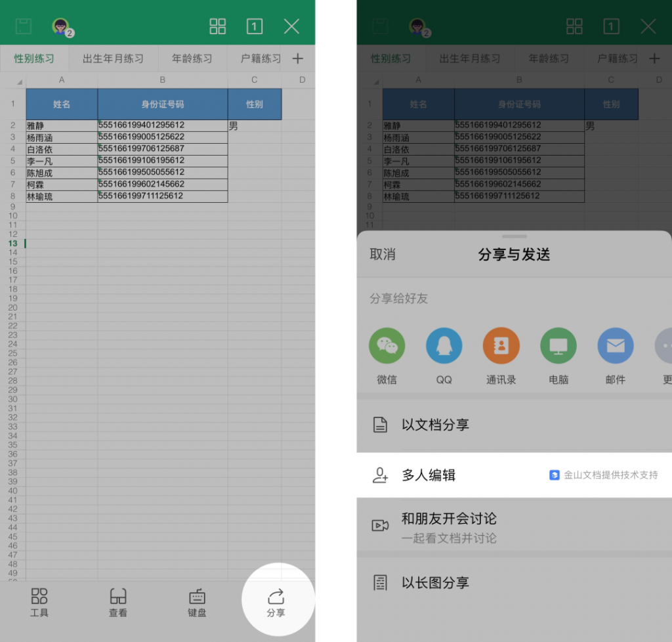Tap the 金山文档提供技术支持 label

604,475
